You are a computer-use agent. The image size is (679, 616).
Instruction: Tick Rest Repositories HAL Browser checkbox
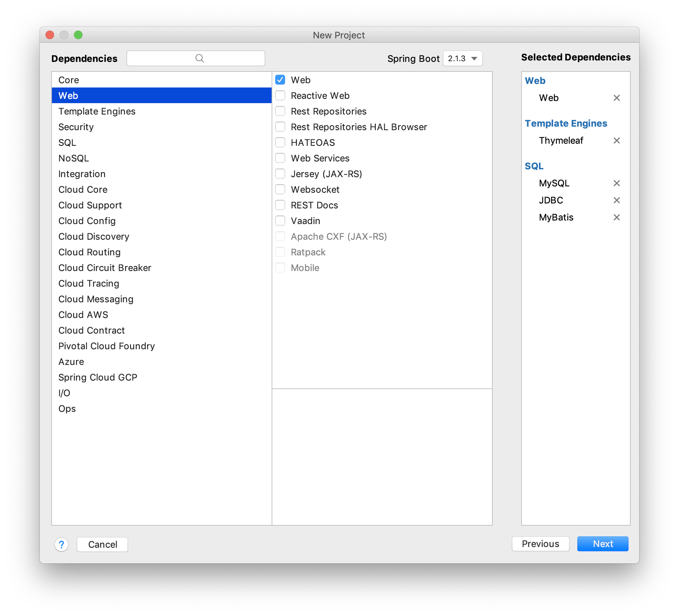(x=280, y=127)
